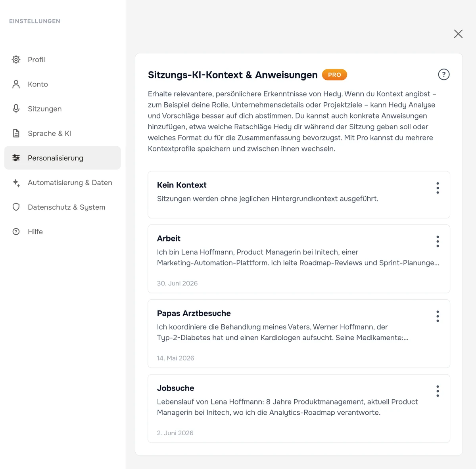Click the Konto person icon

(x=16, y=84)
